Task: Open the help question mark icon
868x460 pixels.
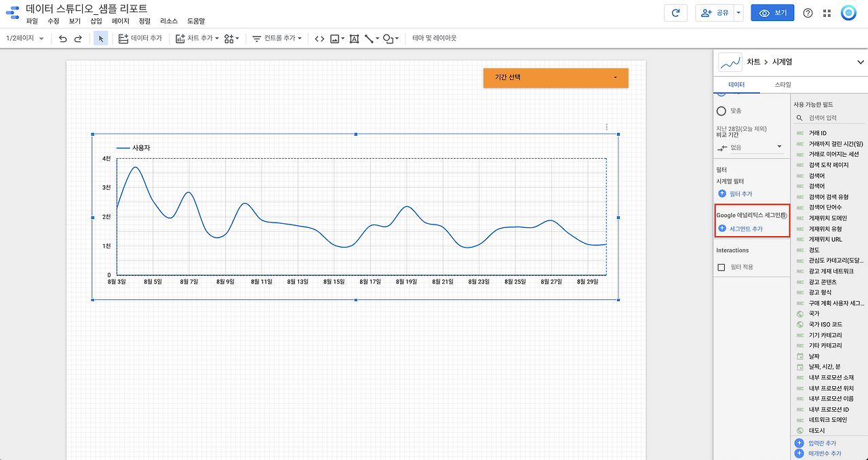Action: (808, 13)
